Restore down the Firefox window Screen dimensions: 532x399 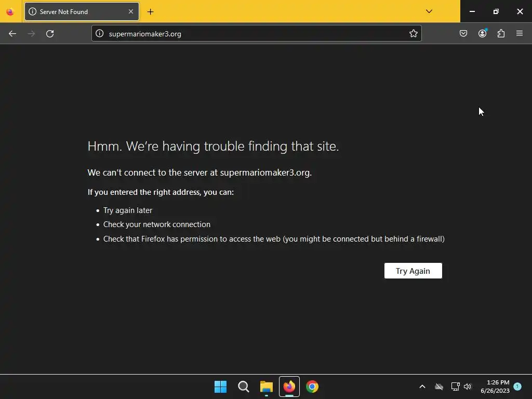496,11
